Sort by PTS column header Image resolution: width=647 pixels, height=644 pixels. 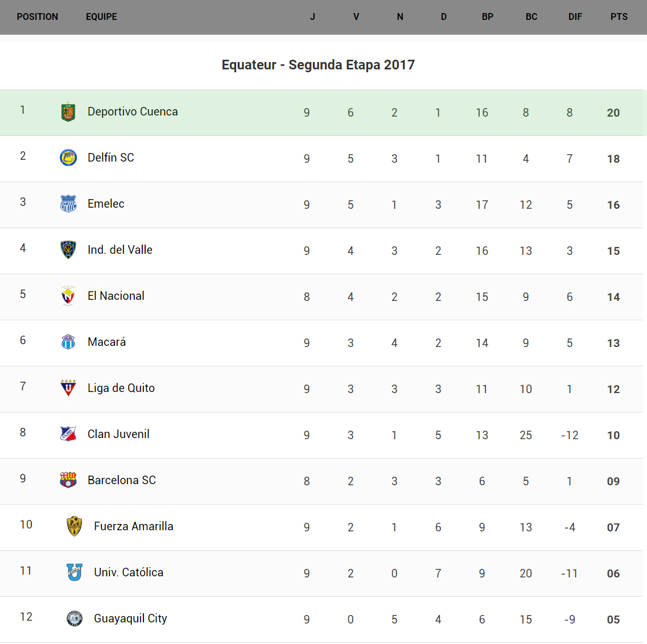click(619, 17)
